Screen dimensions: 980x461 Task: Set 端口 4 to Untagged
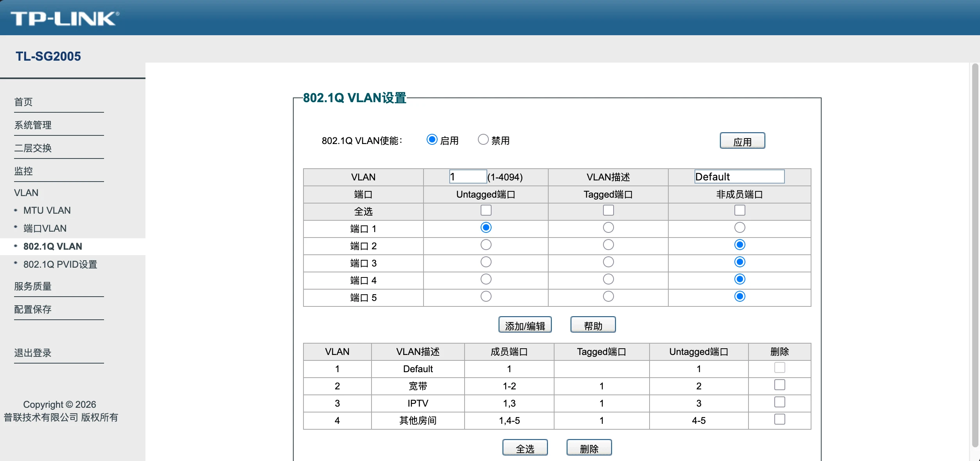486,279
